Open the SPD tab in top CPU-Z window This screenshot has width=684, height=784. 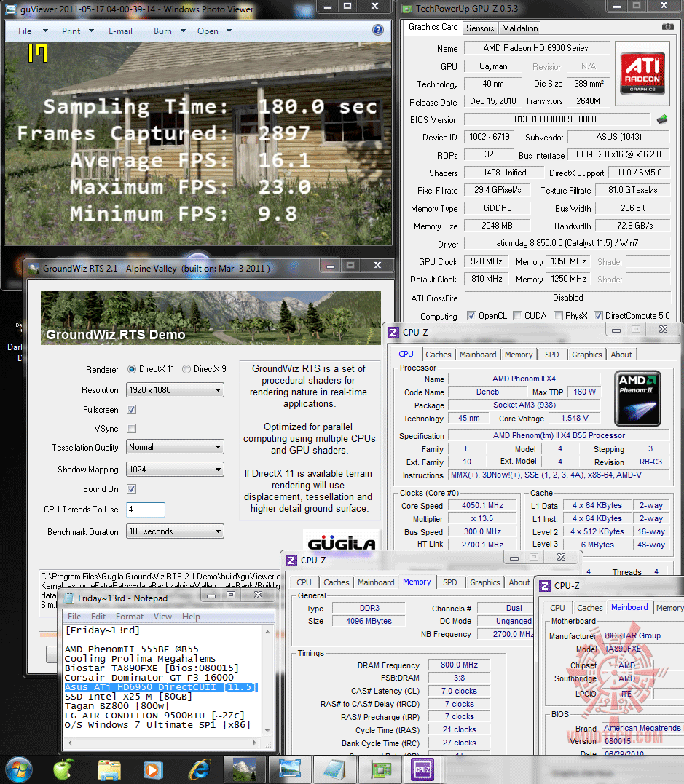(x=552, y=355)
